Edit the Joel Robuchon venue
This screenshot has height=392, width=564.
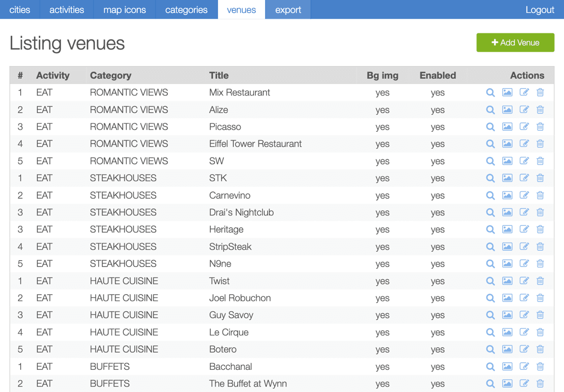(525, 298)
